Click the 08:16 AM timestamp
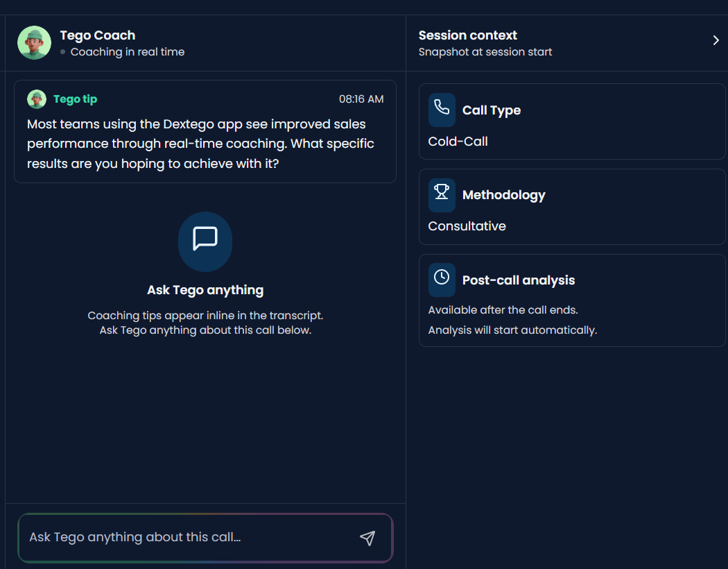Viewport: 728px width, 569px height. [x=361, y=99]
